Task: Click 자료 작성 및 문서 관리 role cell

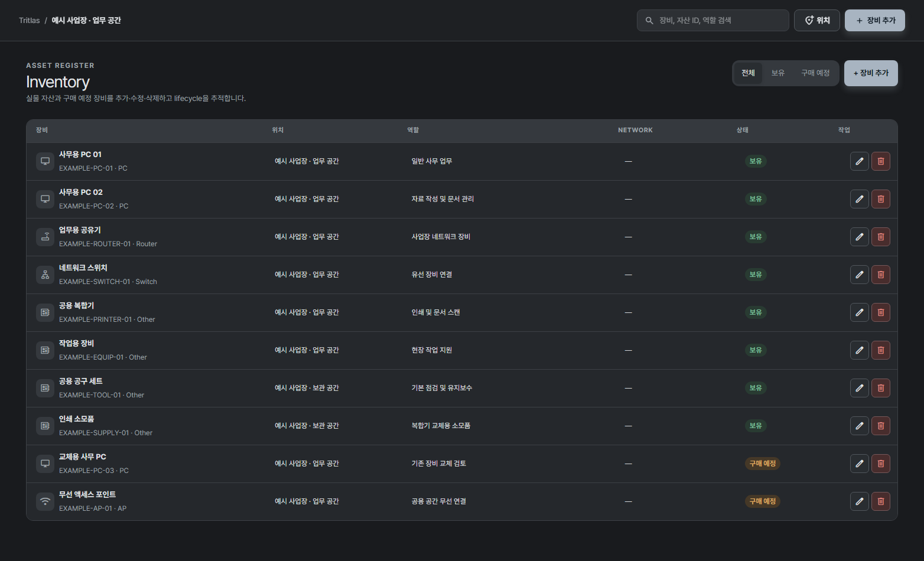Action: click(x=443, y=199)
